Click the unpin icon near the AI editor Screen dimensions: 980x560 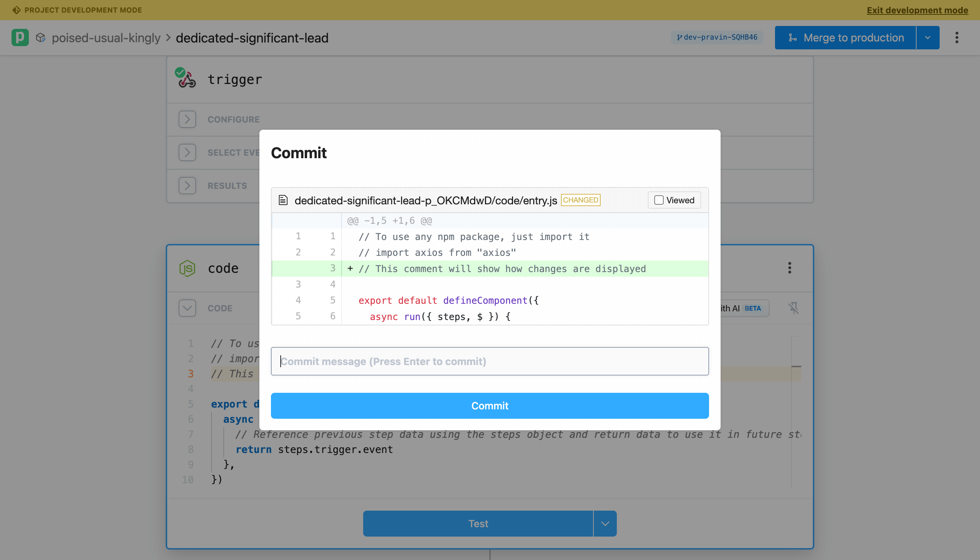pos(793,308)
